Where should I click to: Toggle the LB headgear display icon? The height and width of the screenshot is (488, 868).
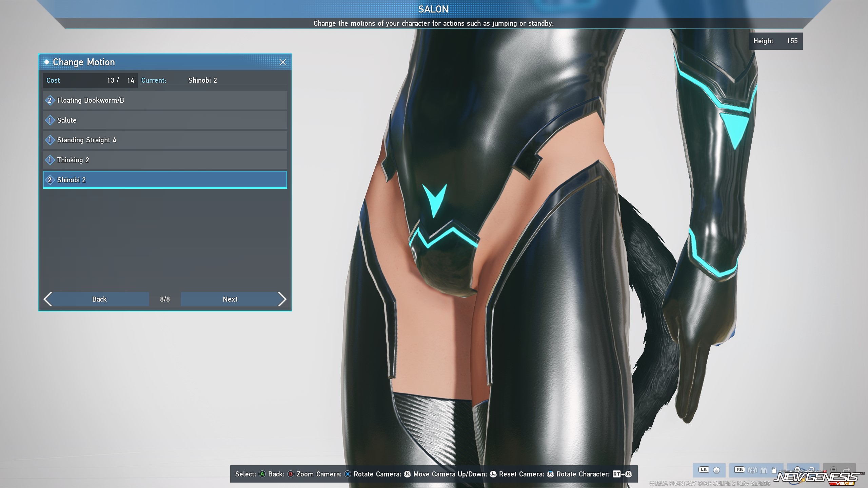[716, 470]
